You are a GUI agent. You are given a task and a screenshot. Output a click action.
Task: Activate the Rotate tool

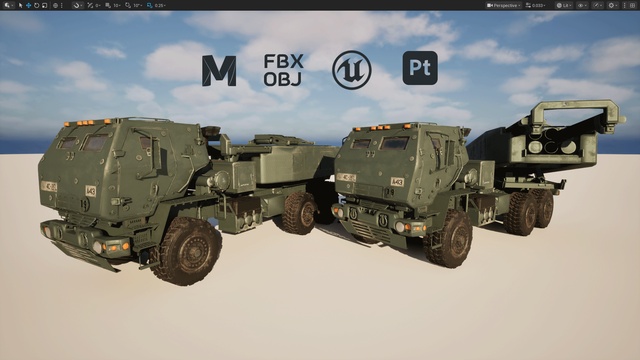36,5
